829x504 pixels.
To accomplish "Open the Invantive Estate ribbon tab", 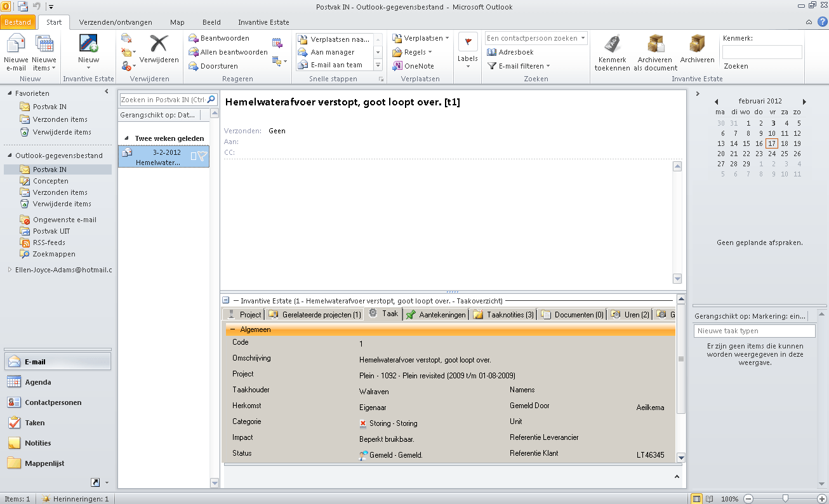I will [263, 22].
